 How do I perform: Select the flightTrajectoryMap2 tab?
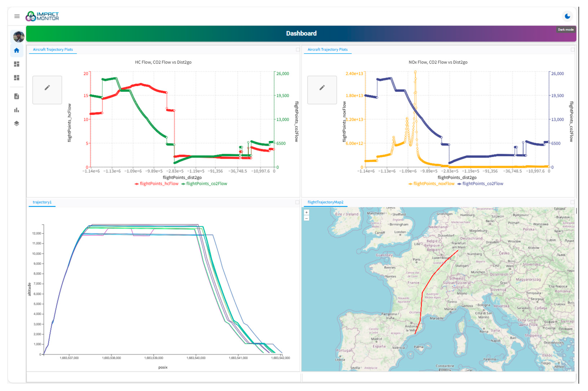(x=325, y=202)
